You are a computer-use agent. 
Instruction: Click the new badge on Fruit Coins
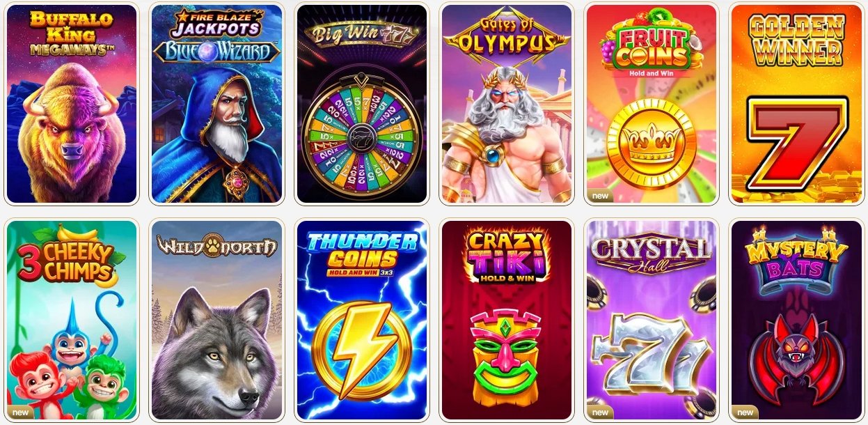pyautogui.click(x=599, y=196)
